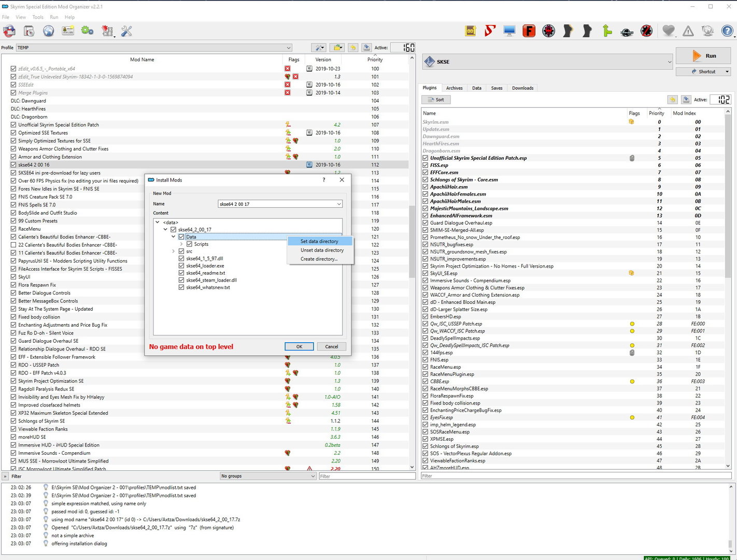
Task: Click the Sort plugins button
Action: (436, 100)
